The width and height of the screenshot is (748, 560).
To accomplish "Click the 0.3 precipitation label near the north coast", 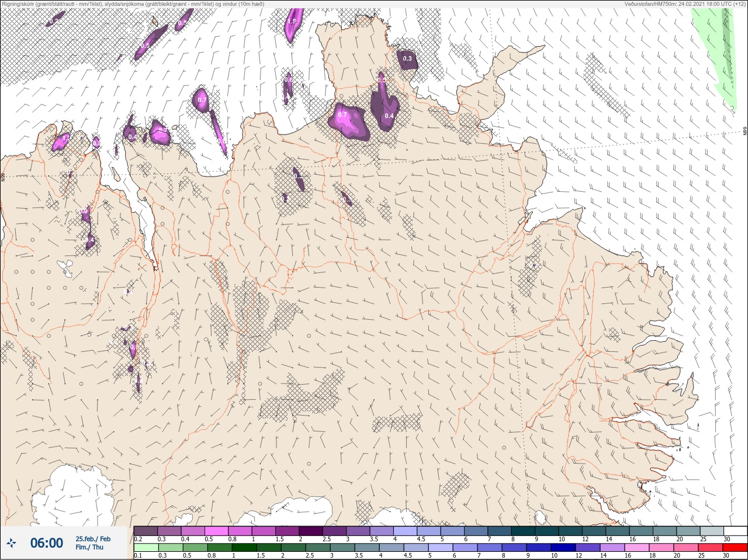I will pos(407,58).
